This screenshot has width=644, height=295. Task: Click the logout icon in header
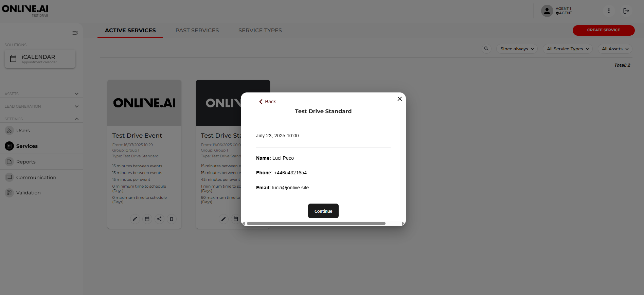click(x=626, y=11)
